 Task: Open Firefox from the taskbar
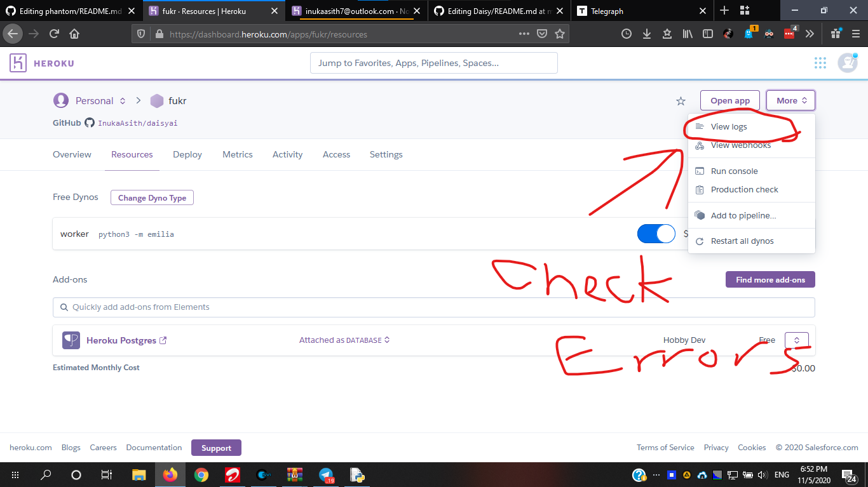170,475
